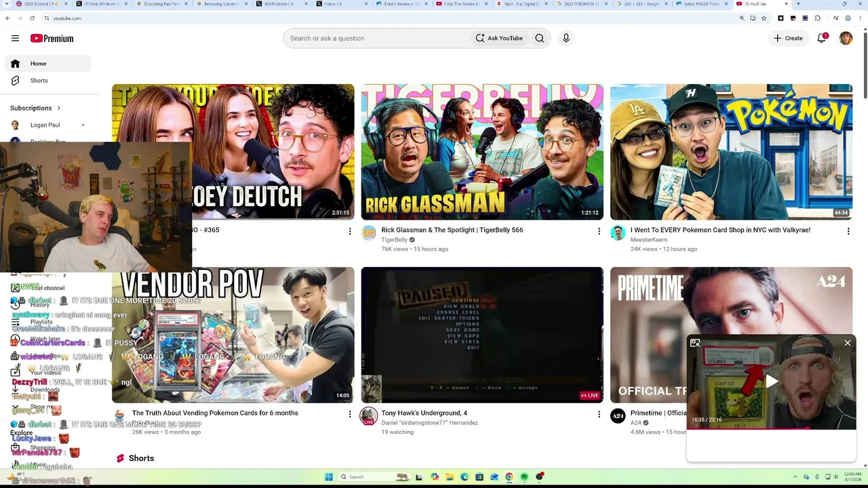Open the taskbar clock and date

coord(852,477)
